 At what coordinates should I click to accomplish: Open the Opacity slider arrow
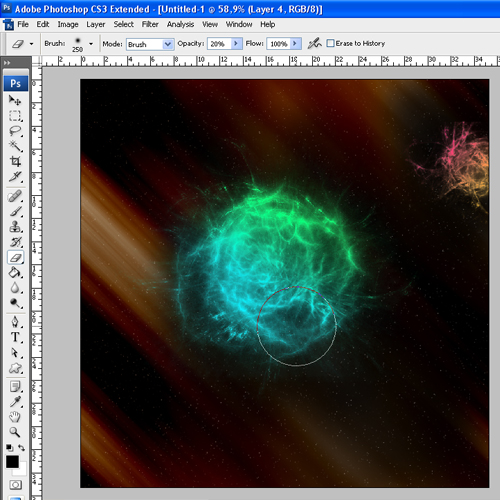click(x=236, y=43)
